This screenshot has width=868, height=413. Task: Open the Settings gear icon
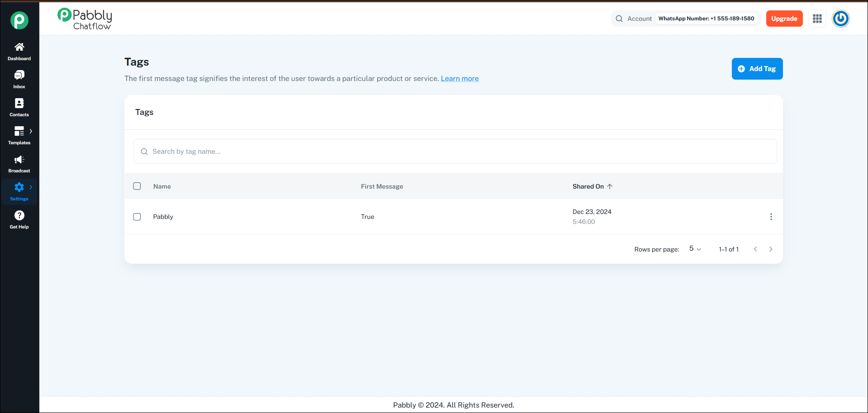[x=19, y=187]
